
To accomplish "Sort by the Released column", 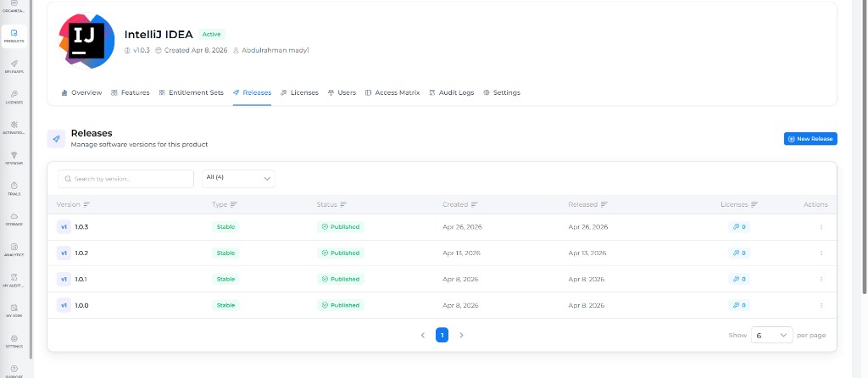I will click(588, 205).
